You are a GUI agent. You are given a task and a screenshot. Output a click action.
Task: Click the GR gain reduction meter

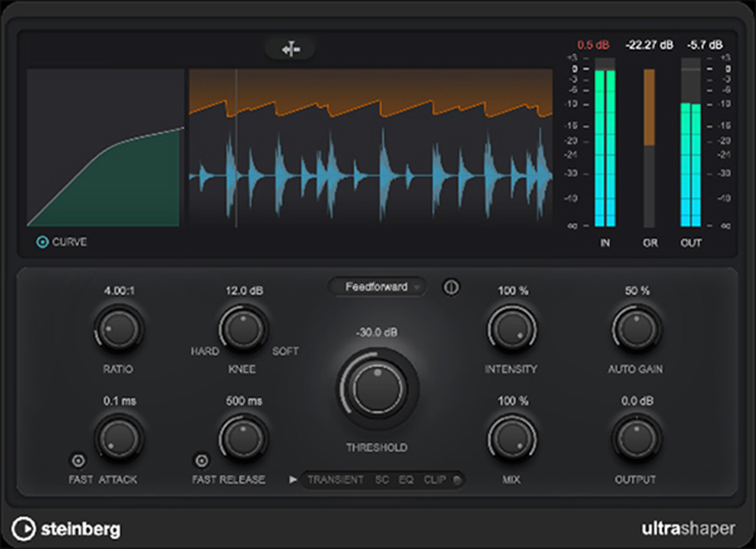pos(649,148)
